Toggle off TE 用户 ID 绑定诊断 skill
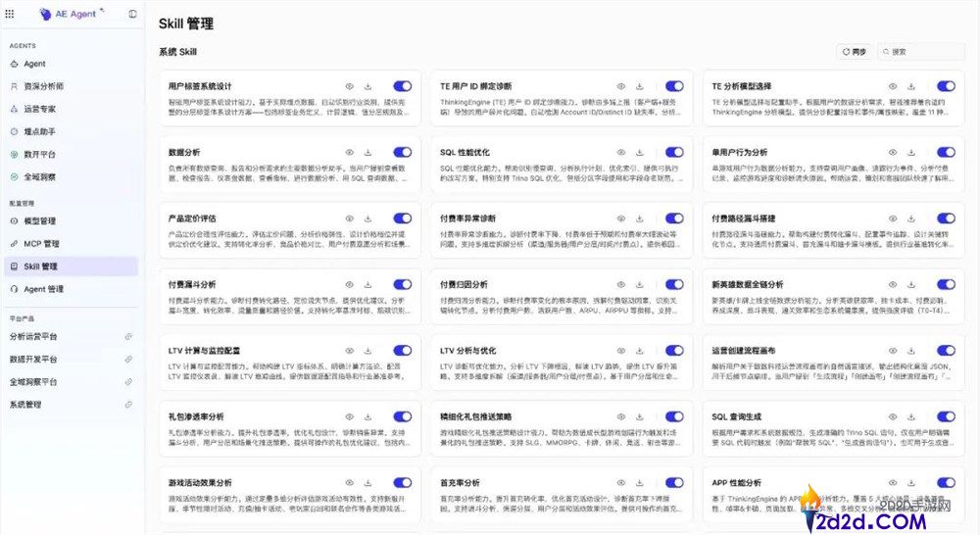 (x=674, y=86)
